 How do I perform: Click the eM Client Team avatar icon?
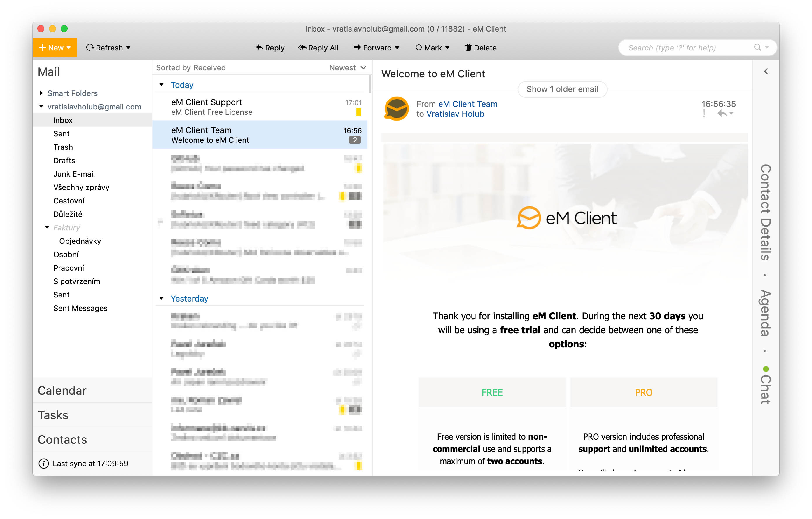pyautogui.click(x=397, y=109)
